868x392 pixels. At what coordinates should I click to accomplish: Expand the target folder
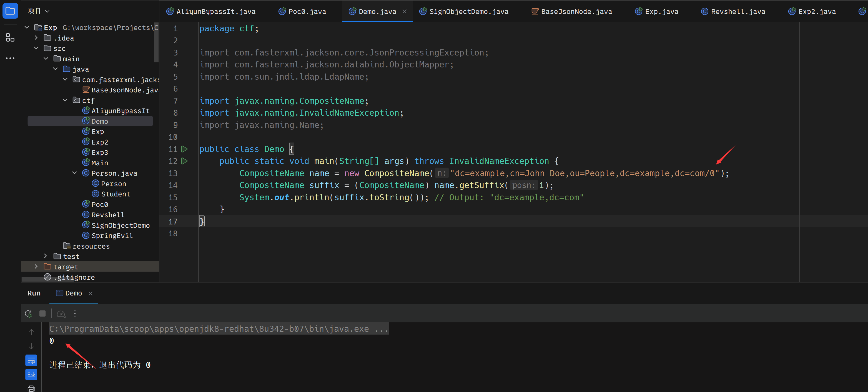pos(36,267)
